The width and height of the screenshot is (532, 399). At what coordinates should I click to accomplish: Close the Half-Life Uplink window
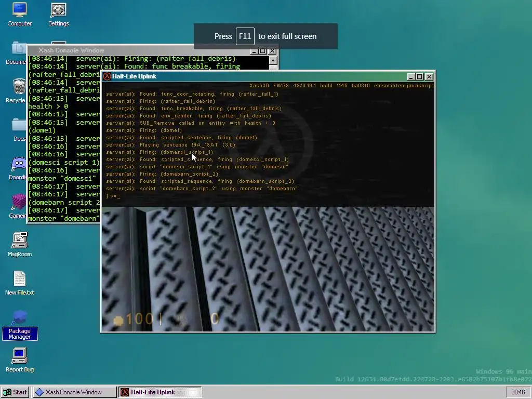(429, 77)
